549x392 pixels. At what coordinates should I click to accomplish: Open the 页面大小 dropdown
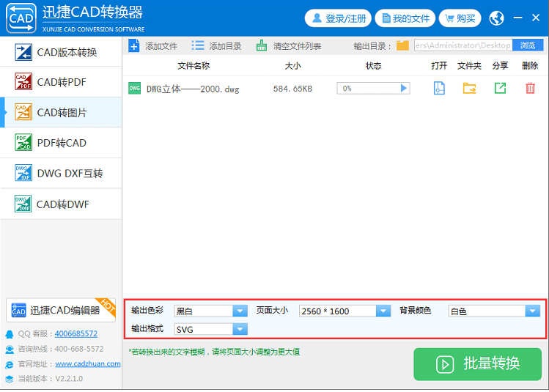[x=383, y=311]
